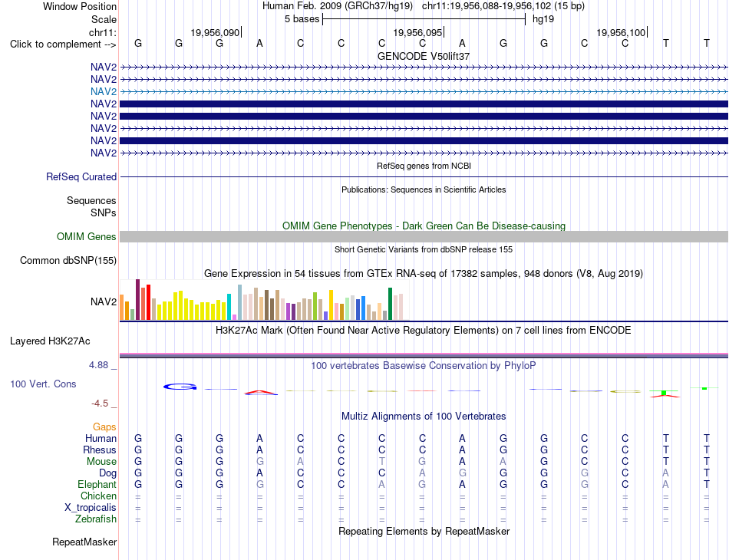
Task: Click the hg19 label beside scale bar
Action: (543, 19)
